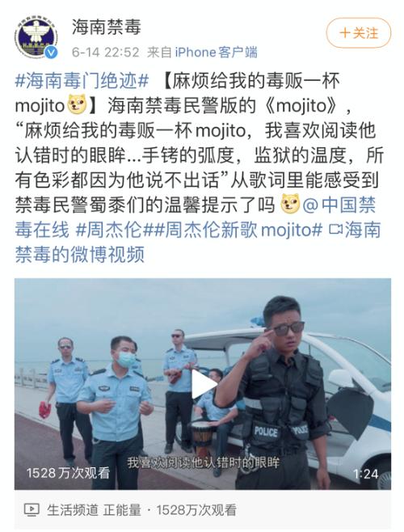Play the police mojito video
Image resolution: width=404 pixels, height=532 pixels.
pyautogui.click(x=202, y=384)
